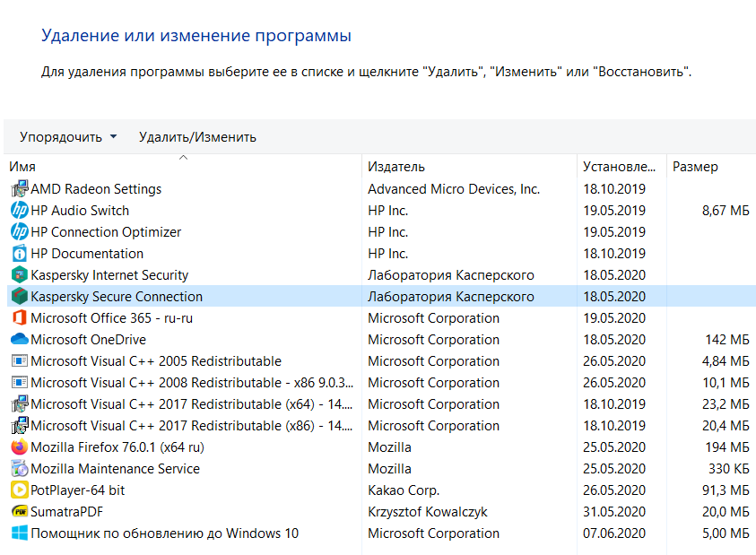Select the SumatraPDF icon

[x=20, y=512]
